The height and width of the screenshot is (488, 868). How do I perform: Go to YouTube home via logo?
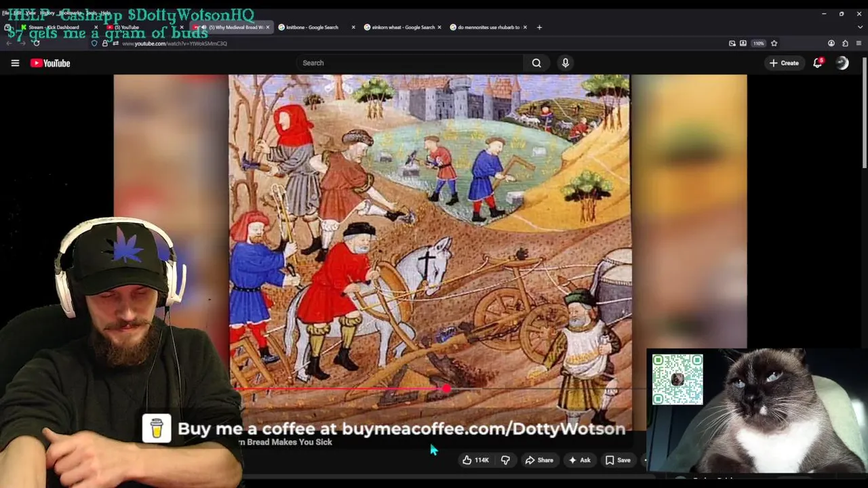[x=50, y=63]
